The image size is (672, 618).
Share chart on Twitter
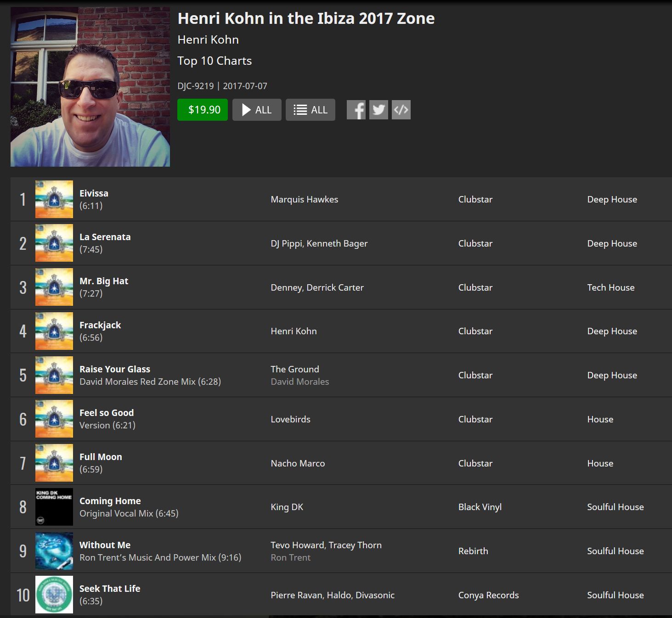378,110
